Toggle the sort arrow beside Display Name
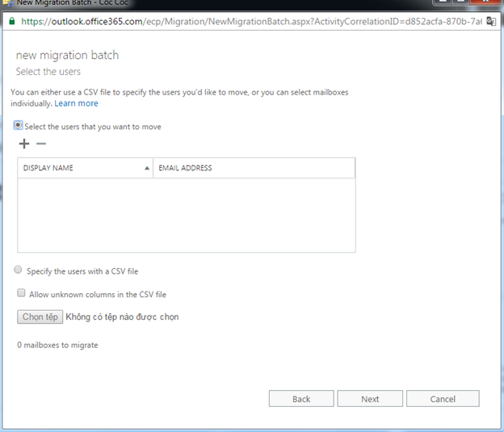 pyautogui.click(x=146, y=168)
